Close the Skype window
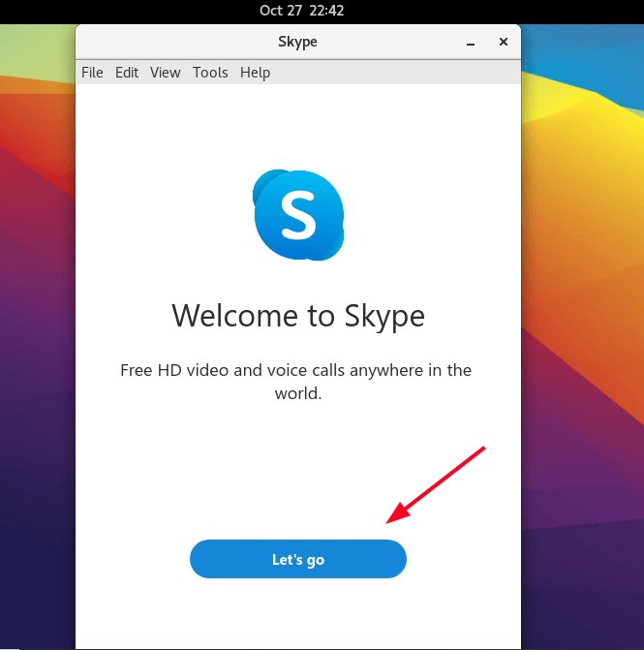This screenshot has width=644, height=650. 503,43
